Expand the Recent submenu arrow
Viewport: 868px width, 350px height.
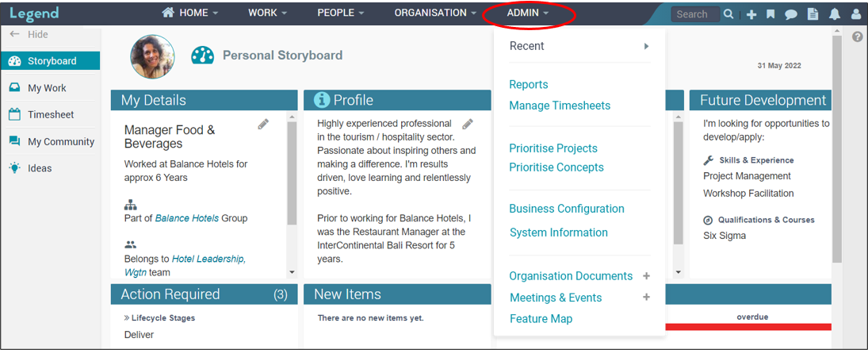647,46
